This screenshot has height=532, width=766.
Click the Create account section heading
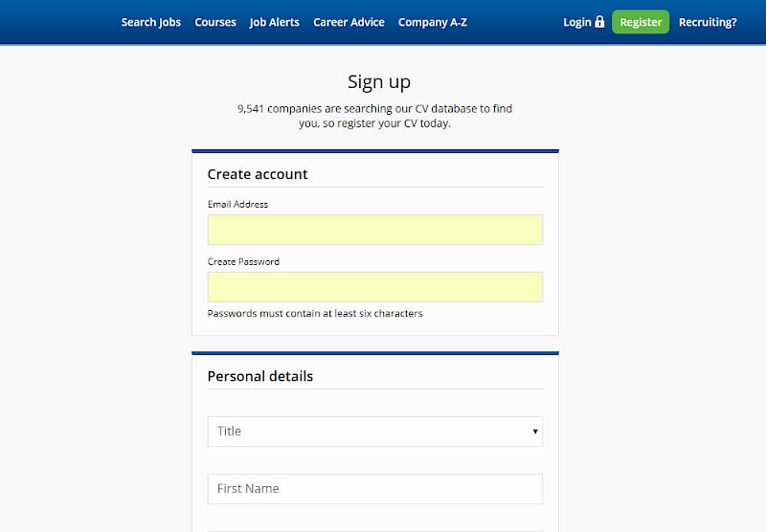pos(258,174)
